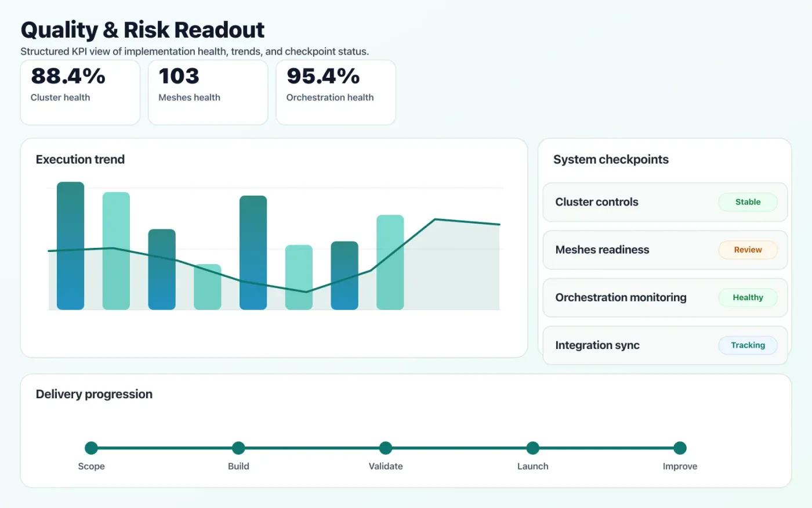Select the Cluster health KPI card
Screen dimensions: 812x508
tap(80, 92)
